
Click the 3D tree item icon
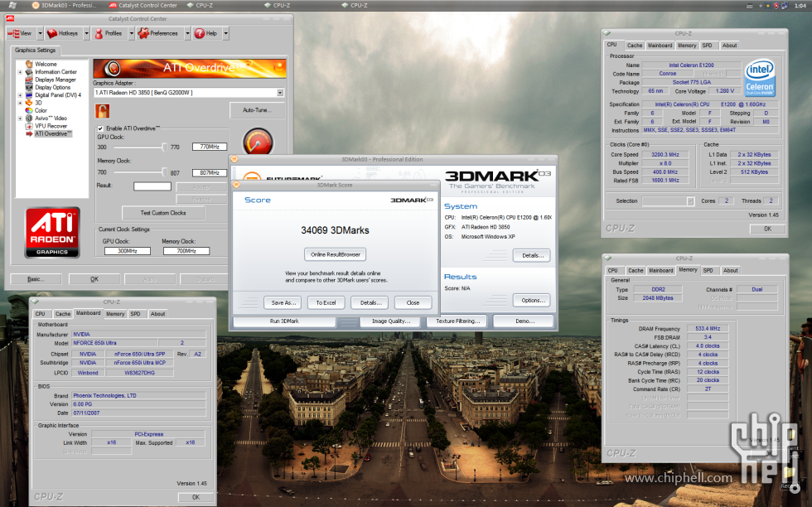pyautogui.click(x=29, y=103)
